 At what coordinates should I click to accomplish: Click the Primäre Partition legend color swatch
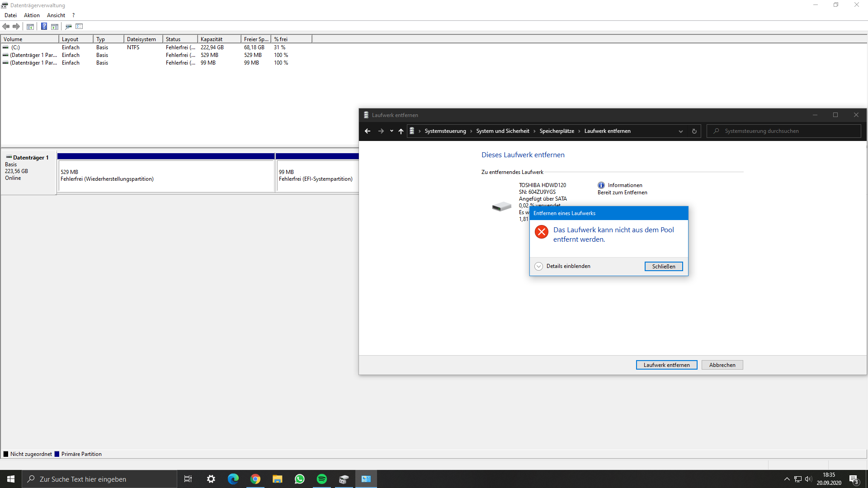click(x=57, y=454)
